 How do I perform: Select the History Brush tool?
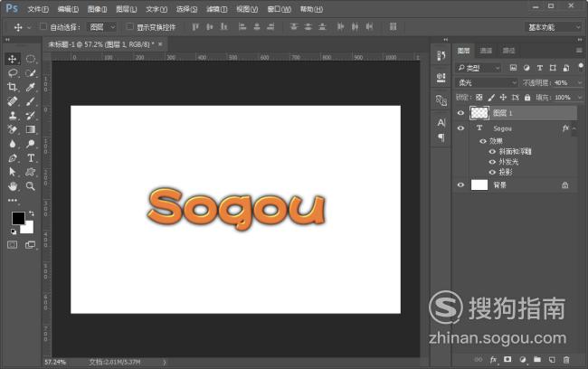[31, 116]
